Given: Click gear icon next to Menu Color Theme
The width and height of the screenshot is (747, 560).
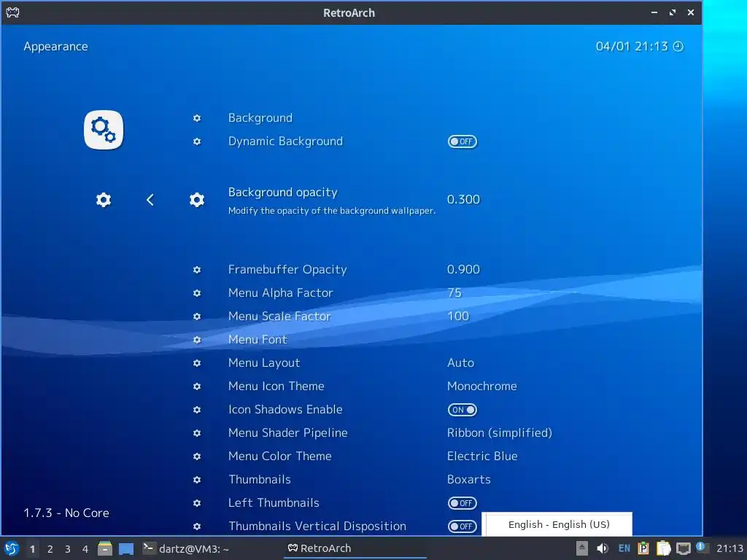Looking at the screenshot, I should [x=197, y=456].
